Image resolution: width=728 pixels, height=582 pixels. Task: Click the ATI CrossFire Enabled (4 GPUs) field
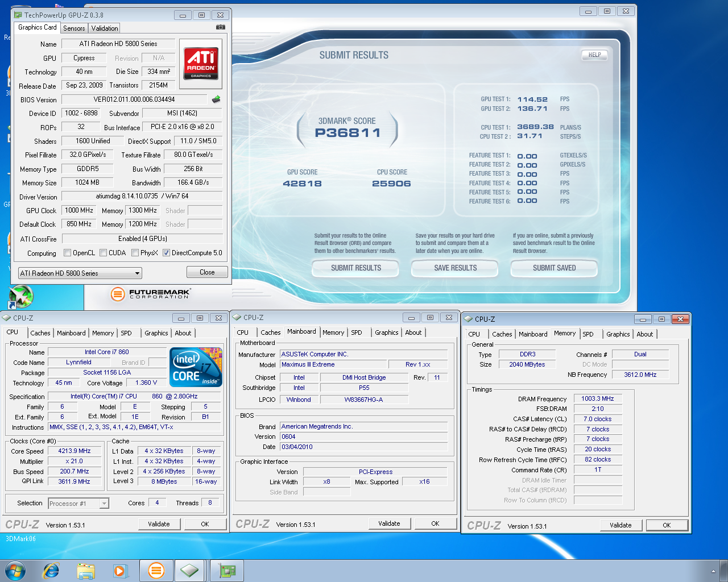(142, 239)
